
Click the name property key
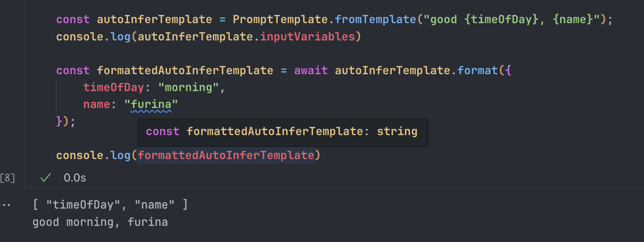[96, 104]
